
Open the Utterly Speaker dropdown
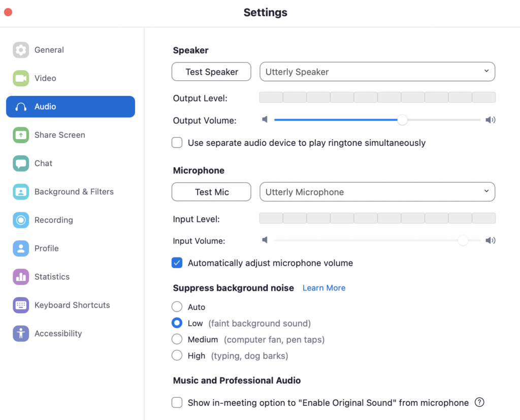[x=377, y=72]
